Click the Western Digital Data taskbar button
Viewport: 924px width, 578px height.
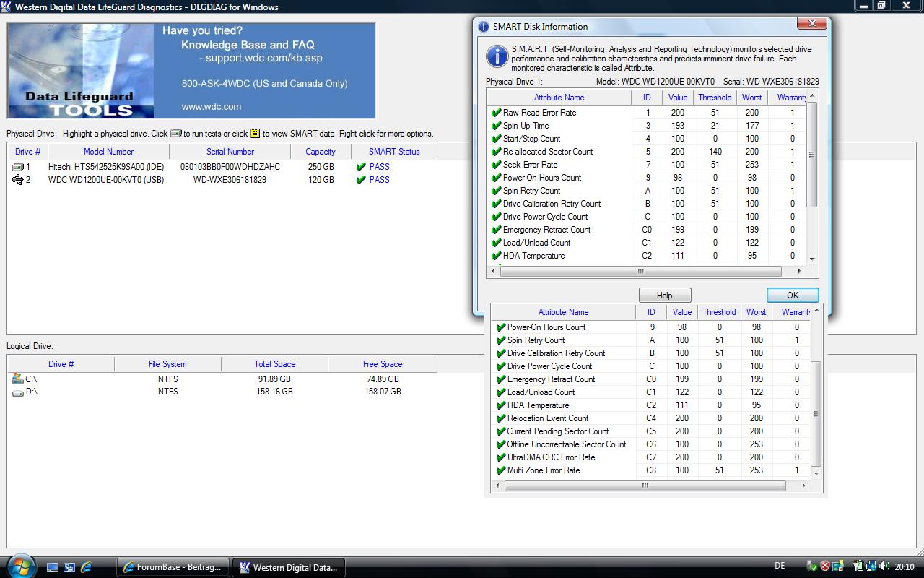pos(287,567)
